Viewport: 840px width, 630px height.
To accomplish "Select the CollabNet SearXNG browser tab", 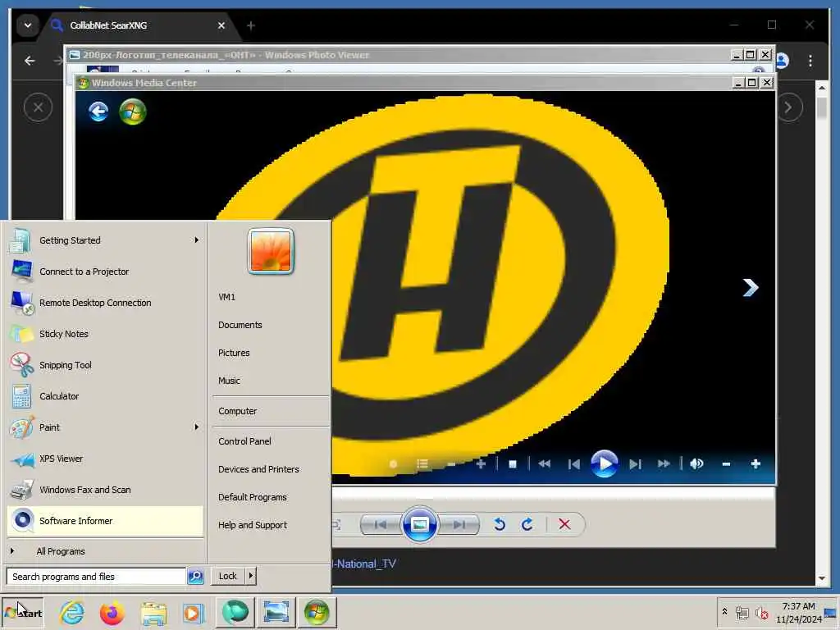I will (138, 25).
